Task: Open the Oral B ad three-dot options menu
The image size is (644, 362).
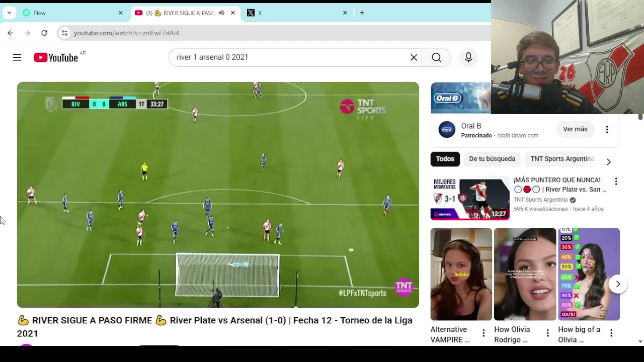Action: [x=607, y=129]
